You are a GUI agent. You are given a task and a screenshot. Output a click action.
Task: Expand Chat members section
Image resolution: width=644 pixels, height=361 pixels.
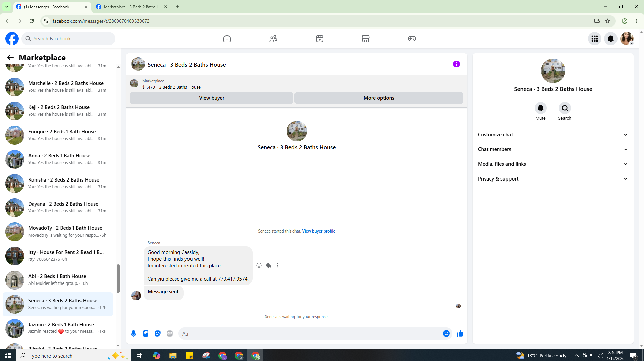(x=553, y=149)
